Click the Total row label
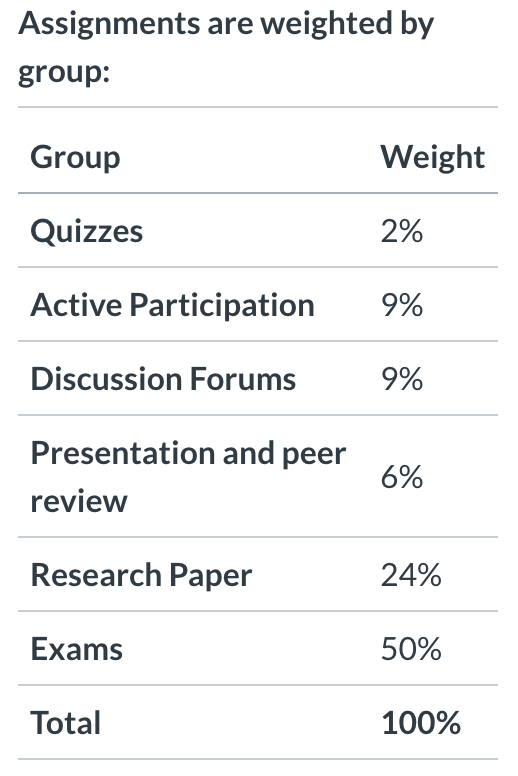This screenshot has height=776, width=518. click(66, 723)
